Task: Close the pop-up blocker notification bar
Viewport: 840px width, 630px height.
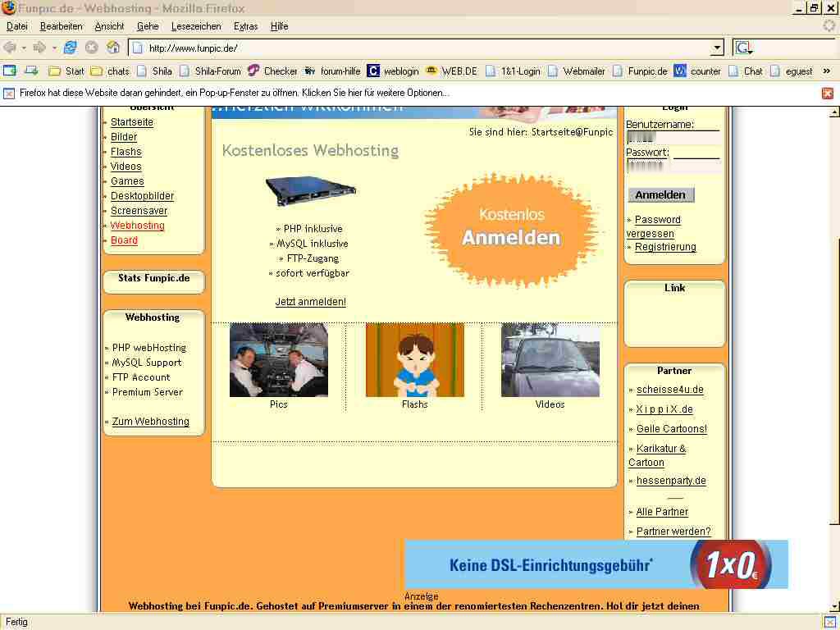Action: click(x=828, y=93)
